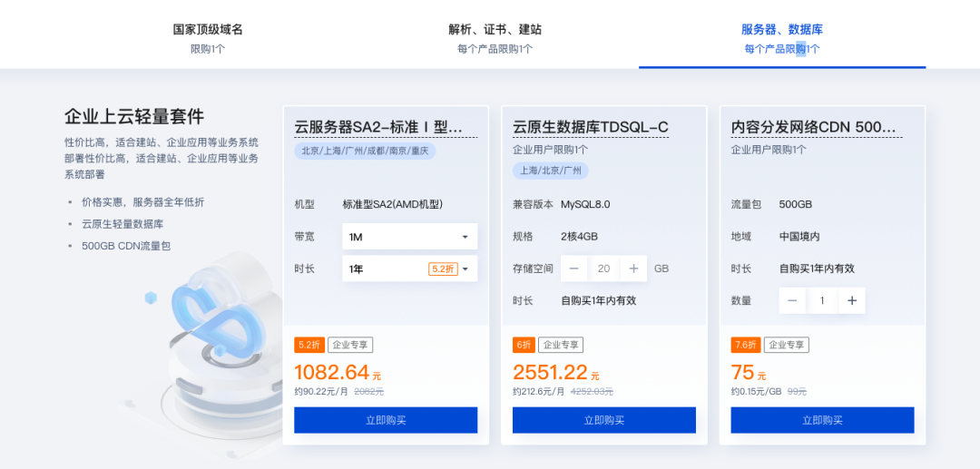980x469 pixels.
Task: Decrease TDSQL-C storage space with minus button
Action: 573,269
